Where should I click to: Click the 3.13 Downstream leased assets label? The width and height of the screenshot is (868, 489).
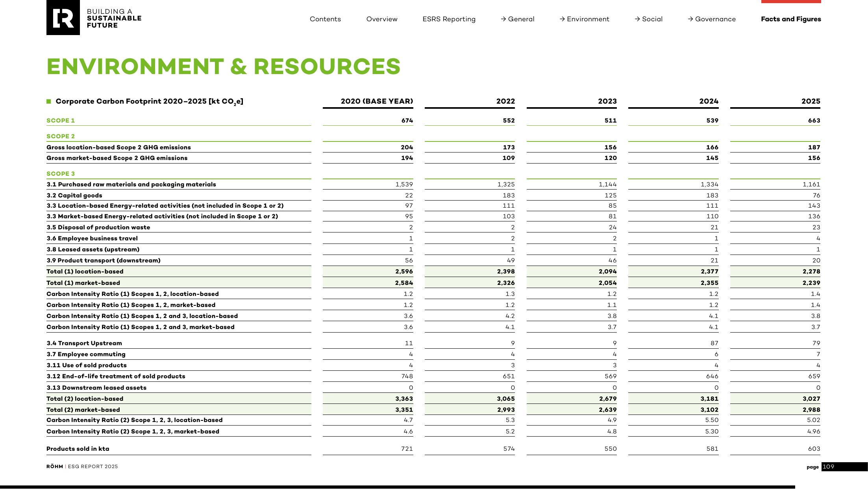[96, 388]
